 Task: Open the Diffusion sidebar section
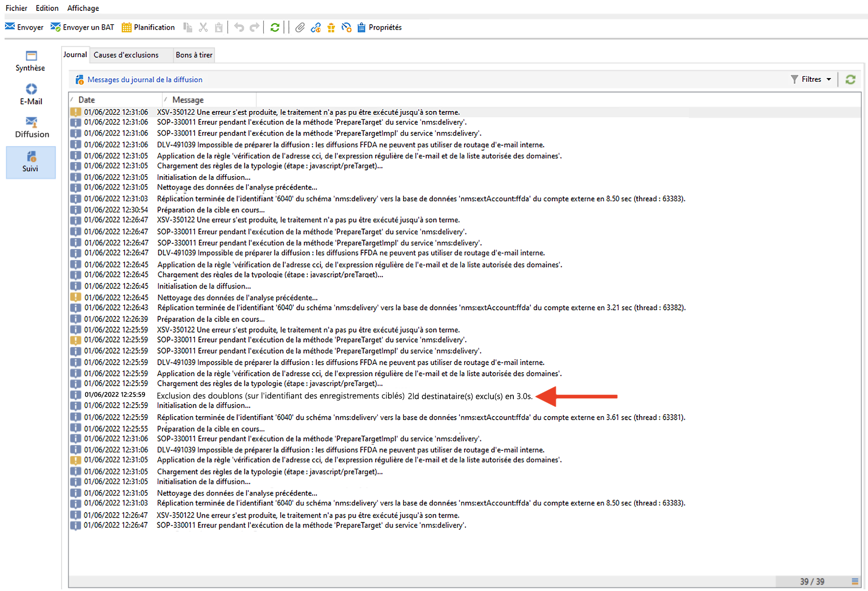31,127
